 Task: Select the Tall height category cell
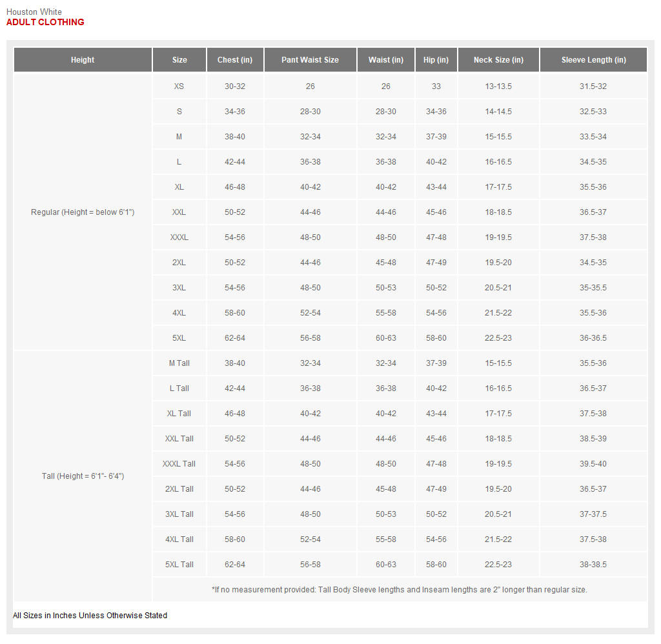pos(83,476)
